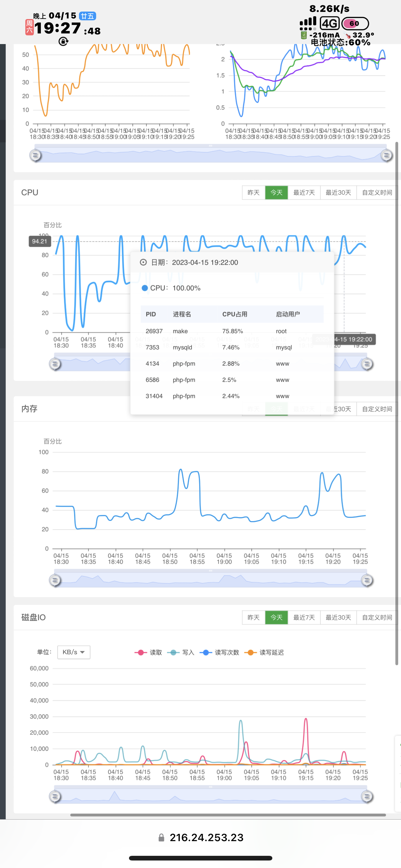Click the 94.21 y-axis marker label
Screen dimensions: 401x868
click(40, 241)
